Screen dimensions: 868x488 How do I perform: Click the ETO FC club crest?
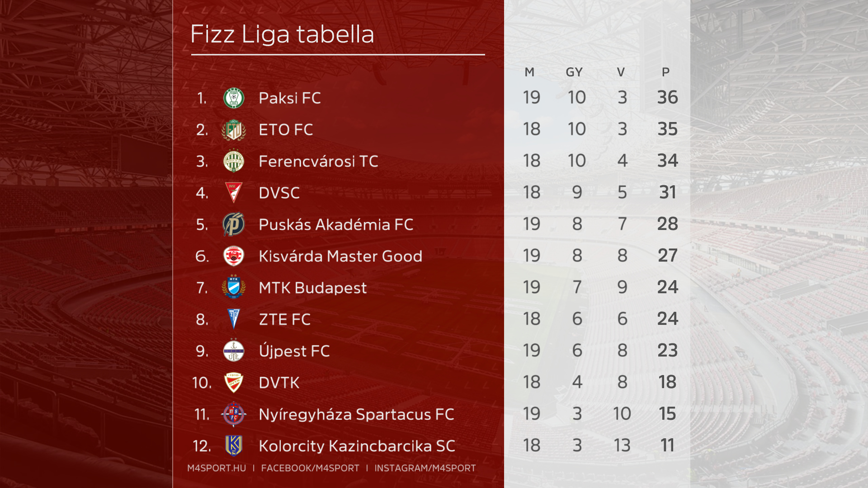click(234, 130)
